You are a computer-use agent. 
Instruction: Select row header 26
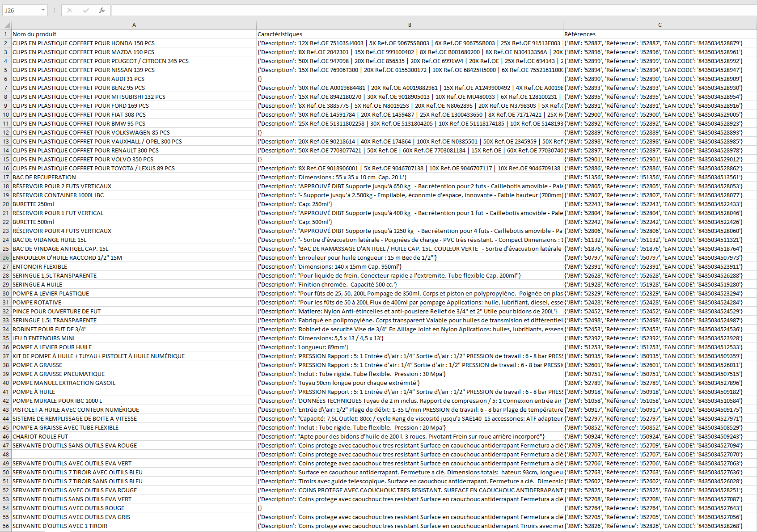(x=6, y=258)
